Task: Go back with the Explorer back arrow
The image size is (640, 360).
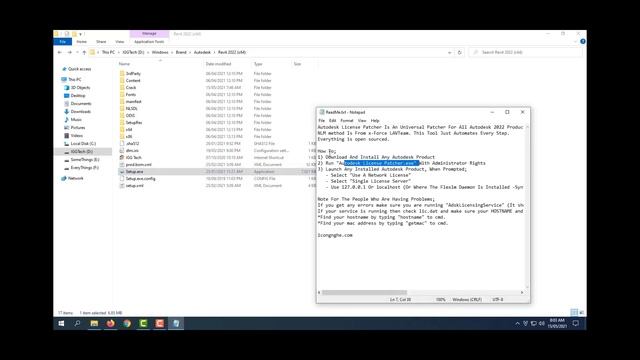Action: coord(60,52)
